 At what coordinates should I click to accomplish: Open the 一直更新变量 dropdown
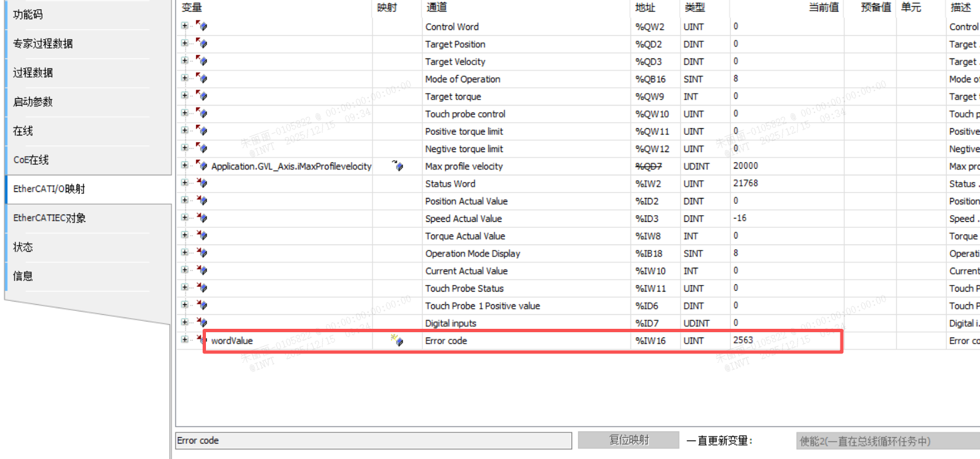click(x=887, y=441)
